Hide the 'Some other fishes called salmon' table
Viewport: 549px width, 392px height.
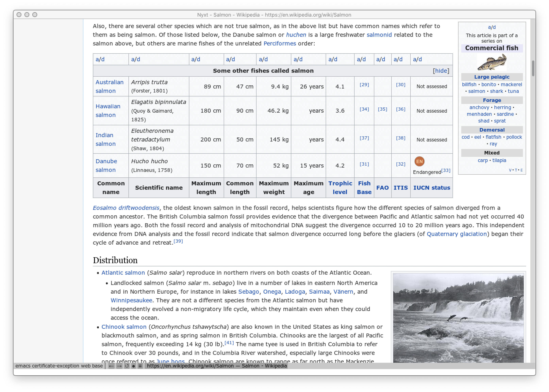[441, 71]
